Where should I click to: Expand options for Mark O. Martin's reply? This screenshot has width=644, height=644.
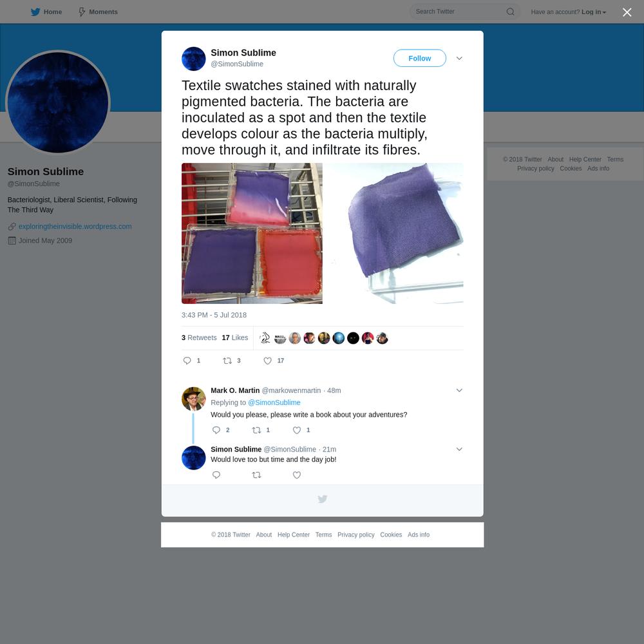(459, 390)
